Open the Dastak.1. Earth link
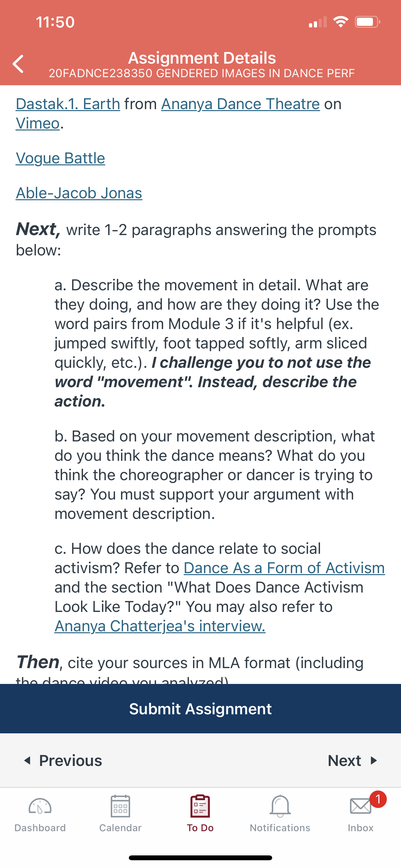 (68, 104)
